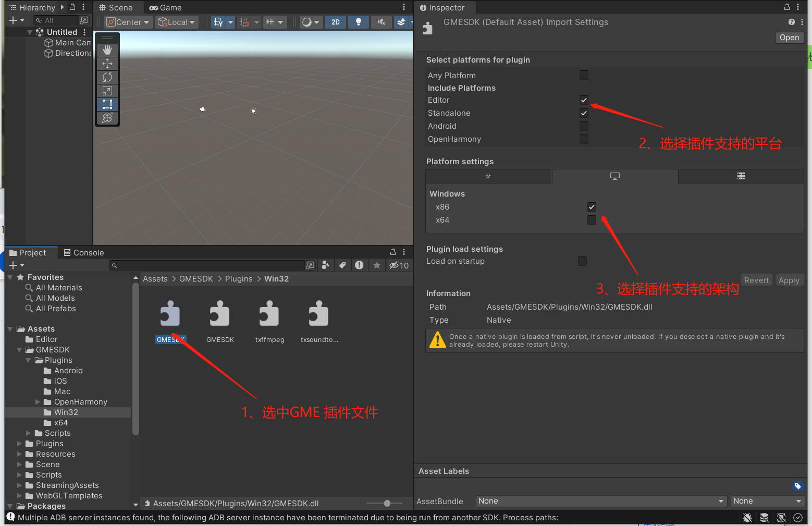Select the Hand view tool

[x=107, y=50]
